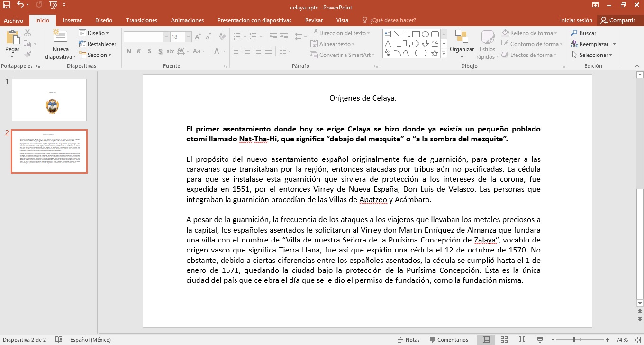Click the Compartir button

(617, 20)
